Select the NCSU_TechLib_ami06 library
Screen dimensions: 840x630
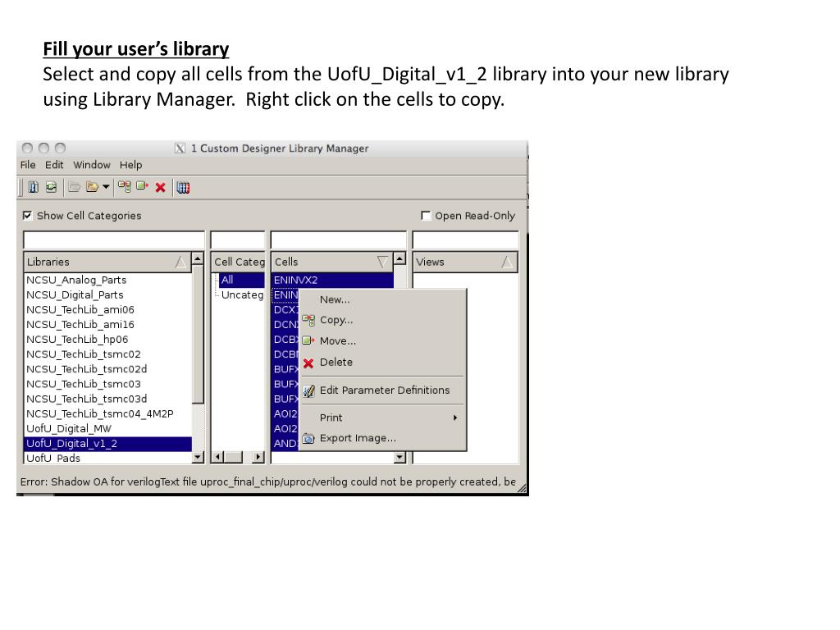coord(108,309)
